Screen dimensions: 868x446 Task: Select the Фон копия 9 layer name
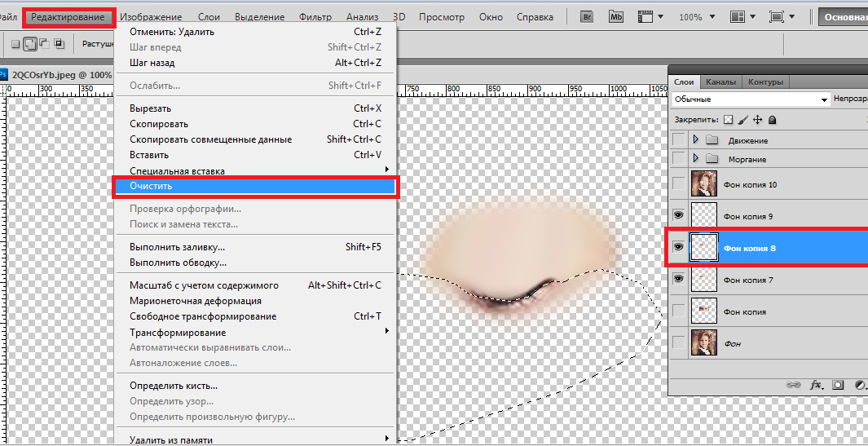[x=748, y=216]
